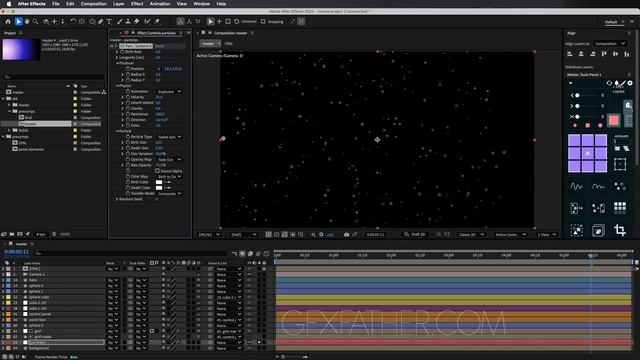This screenshot has width=640, height=360.
Task: Click the graph editor icon in timeline header
Action: tap(266, 253)
